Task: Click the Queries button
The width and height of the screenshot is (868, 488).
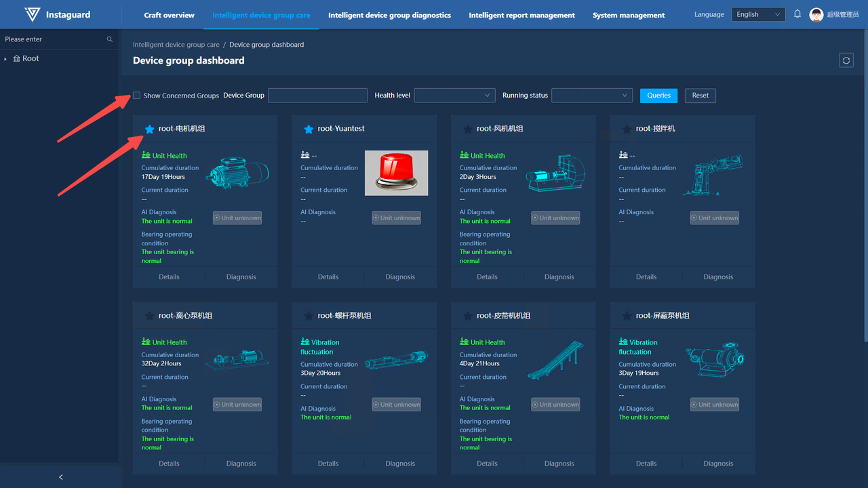Action: click(658, 96)
